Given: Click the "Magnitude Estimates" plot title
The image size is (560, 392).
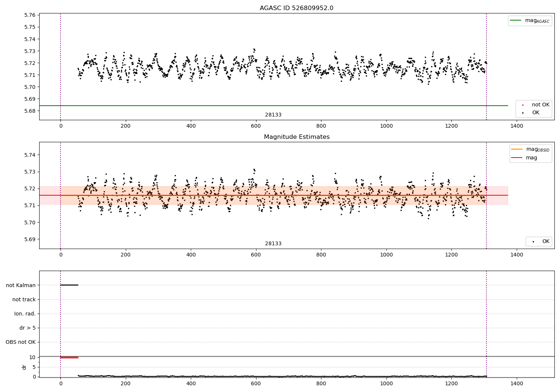Looking at the screenshot, I should [296, 137].
